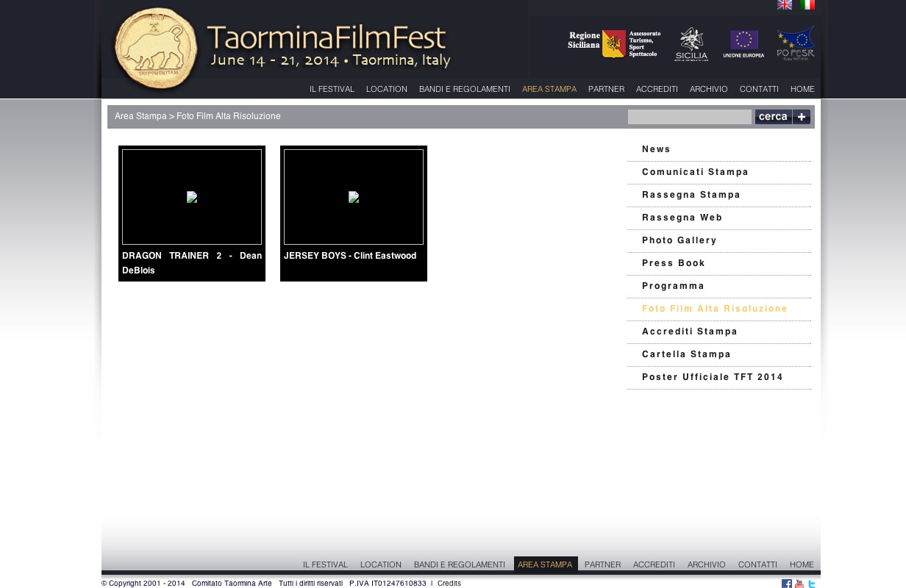The height and width of the screenshot is (588, 906).
Task: Open IL FESTIVAL in the top menu
Action: pos(332,89)
